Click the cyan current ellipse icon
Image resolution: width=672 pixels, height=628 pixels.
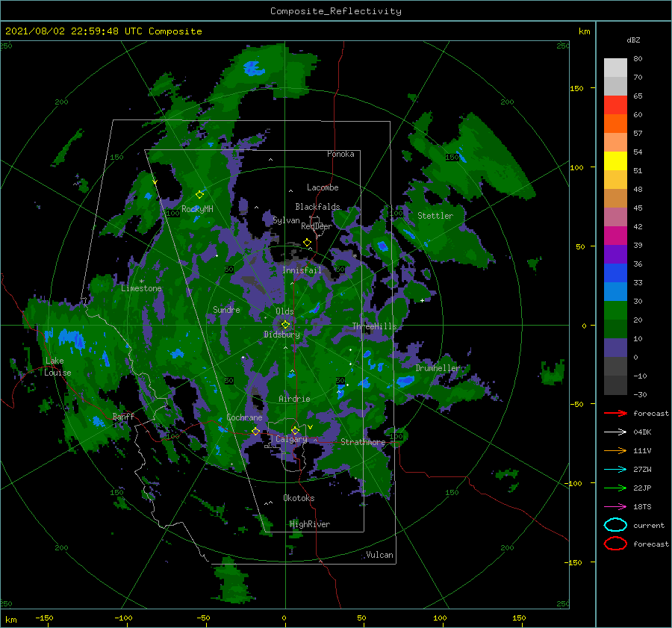click(615, 525)
